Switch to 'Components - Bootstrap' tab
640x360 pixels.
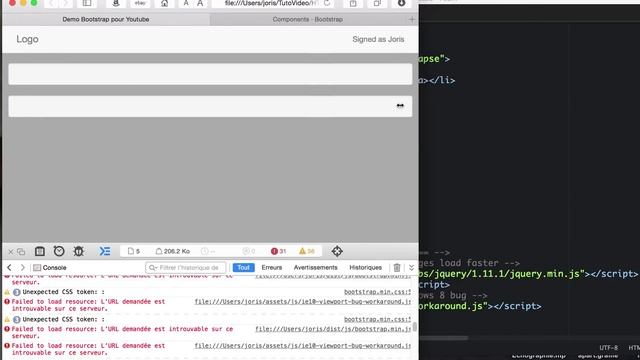click(x=308, y=19)
